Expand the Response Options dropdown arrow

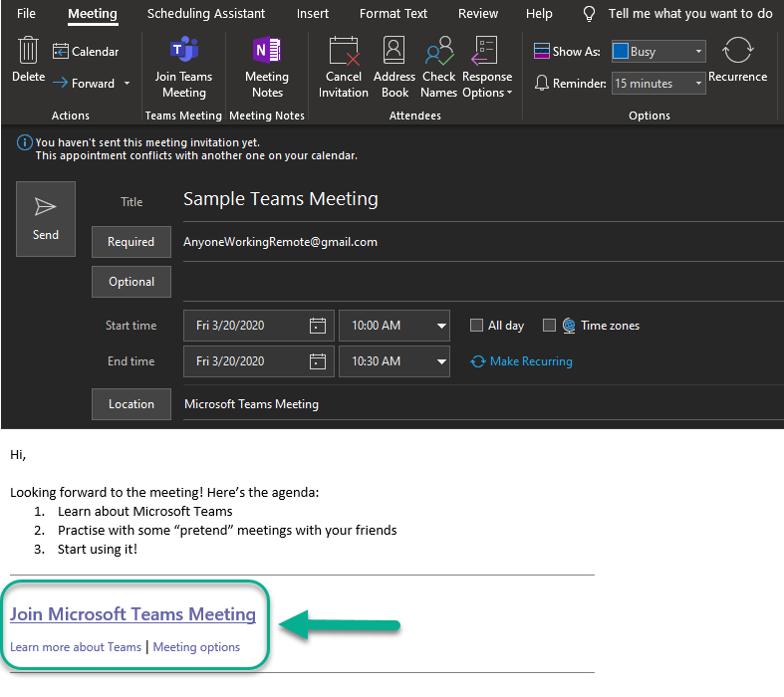pyautogui.click(x=509, y=93)
